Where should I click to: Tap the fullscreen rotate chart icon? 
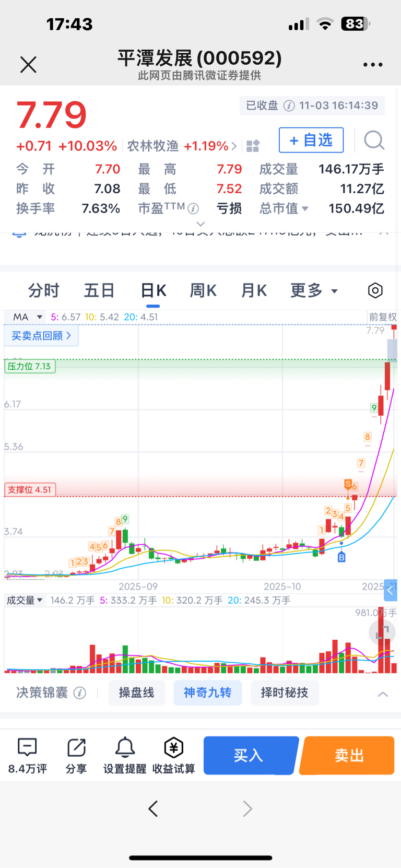coord(382,632)
